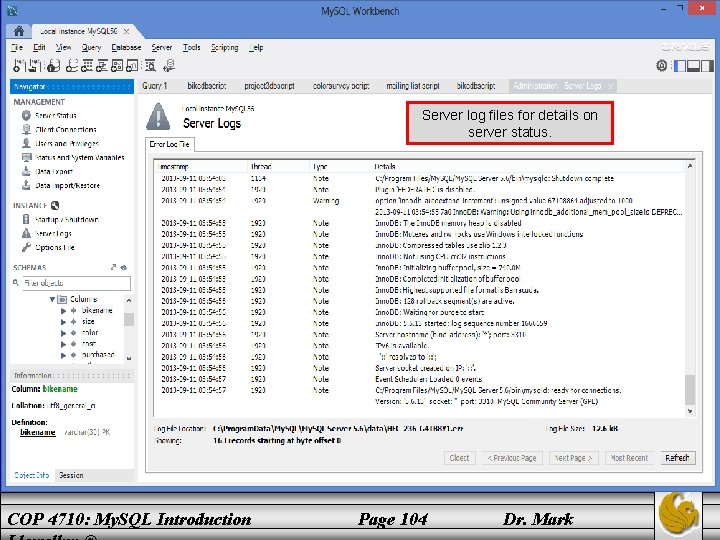Screen dimensions: 720x540
Task: Toggle the right sidebar panel visibility
Action: (x=708, y=66)
